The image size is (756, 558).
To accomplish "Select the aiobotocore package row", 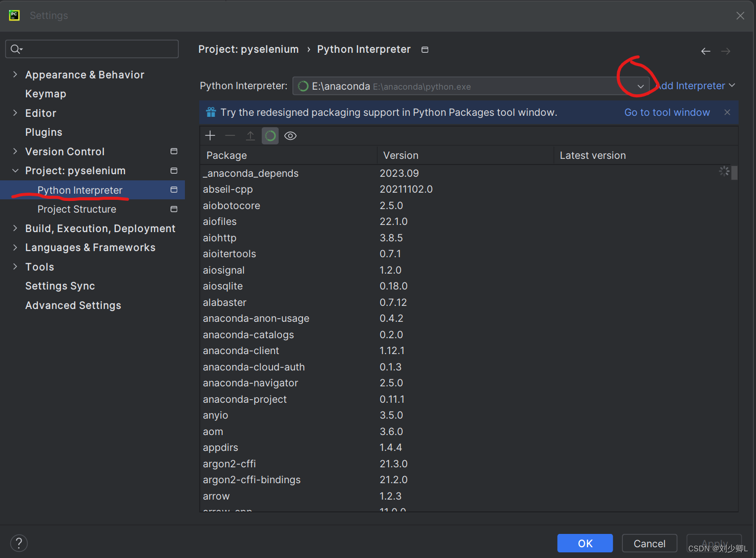I will (x=465, y=205).
